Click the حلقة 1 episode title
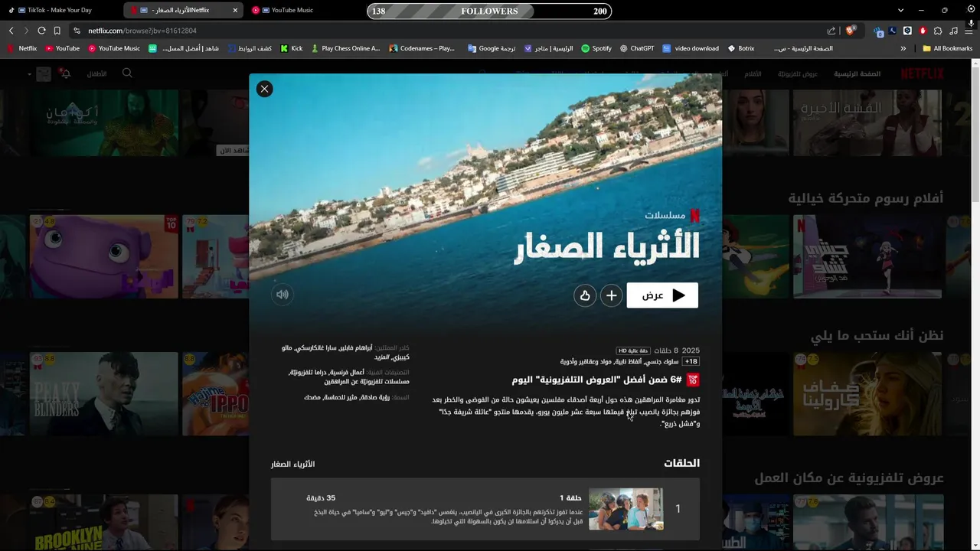 pyautogui.click(x=570, y=497)
